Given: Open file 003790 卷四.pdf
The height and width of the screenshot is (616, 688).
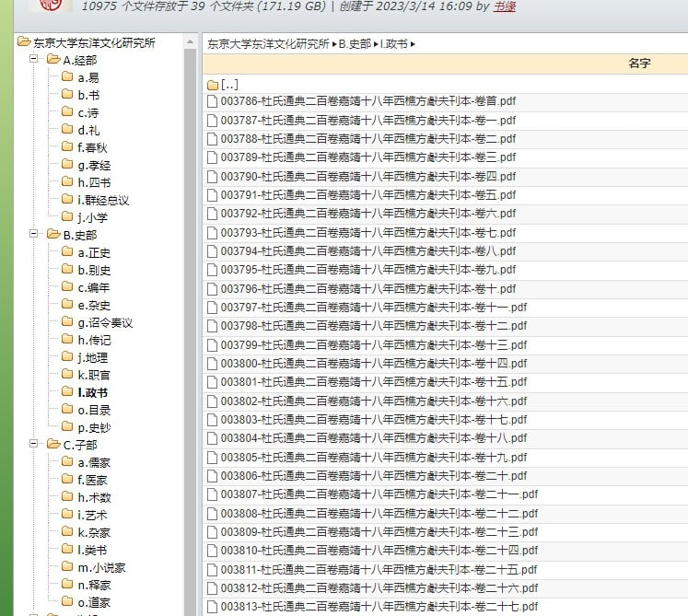Looking at the screenshot, I should (368, 177).
